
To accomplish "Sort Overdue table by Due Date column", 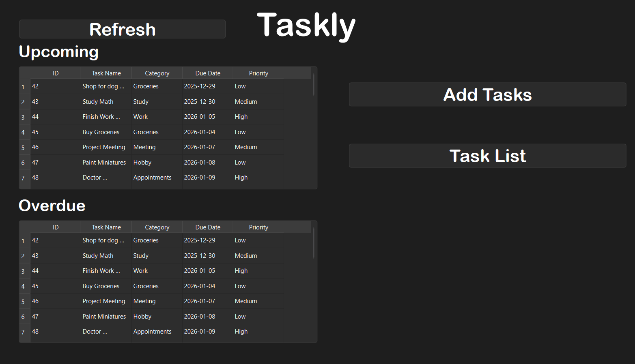I will [208, 227].
